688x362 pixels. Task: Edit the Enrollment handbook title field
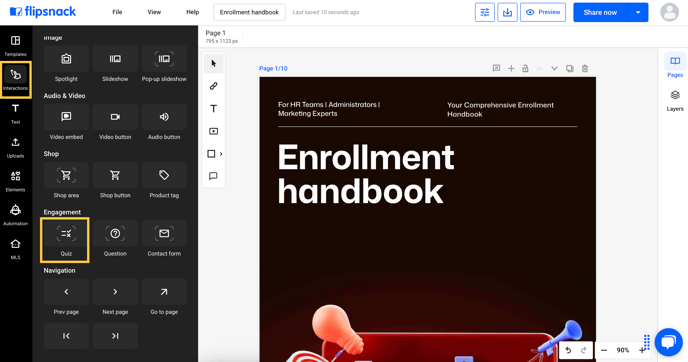(x=249, y=12)
